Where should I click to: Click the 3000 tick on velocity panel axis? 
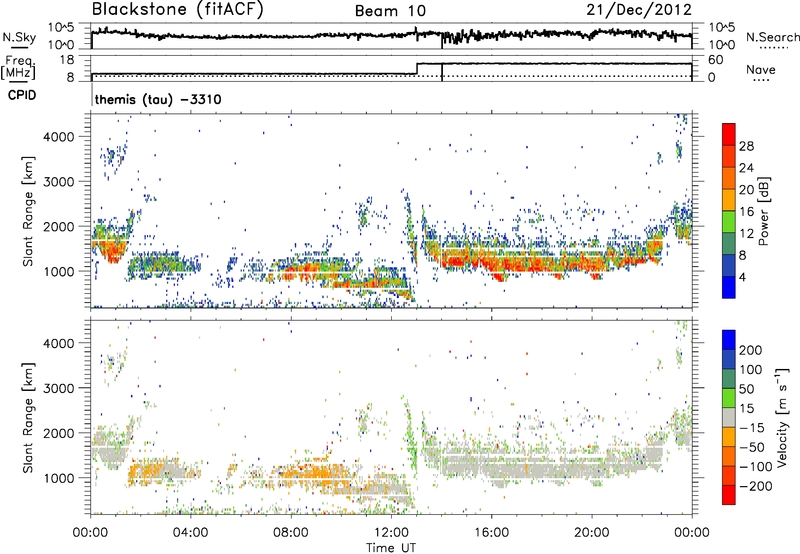tap(58, 388)
